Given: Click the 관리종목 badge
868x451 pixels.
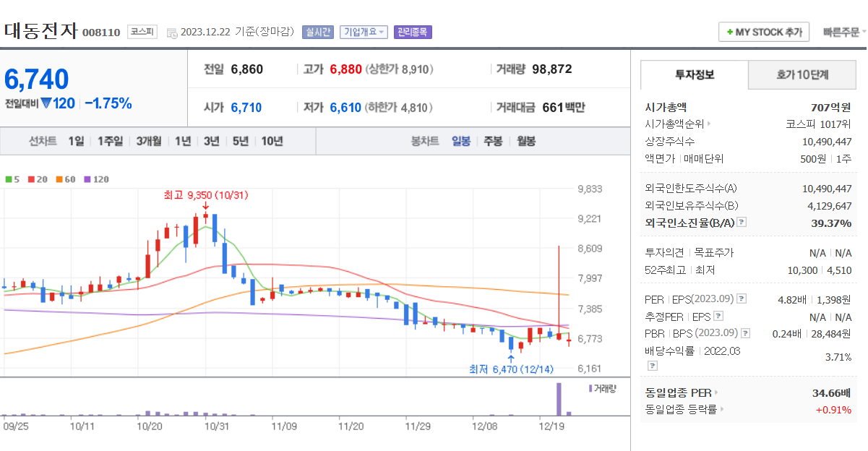Looking at the screenshot, I should tap(413, 33).
